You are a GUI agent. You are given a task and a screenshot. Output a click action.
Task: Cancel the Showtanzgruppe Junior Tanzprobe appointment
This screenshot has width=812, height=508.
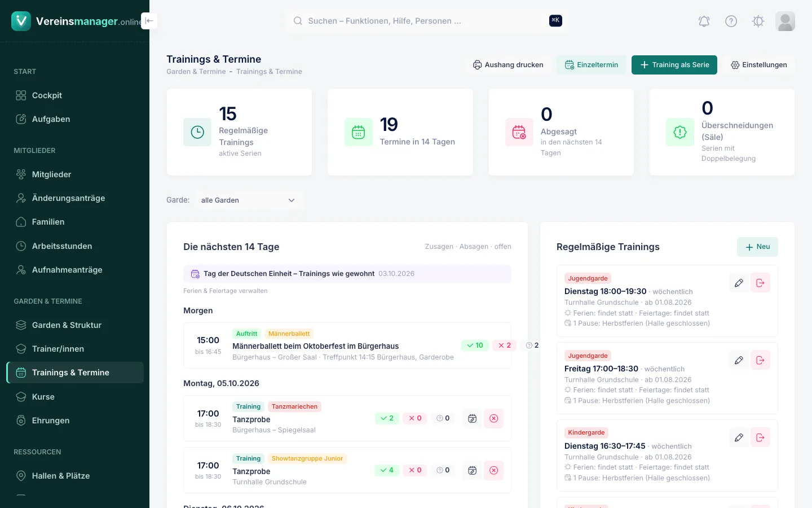[494, 470]
